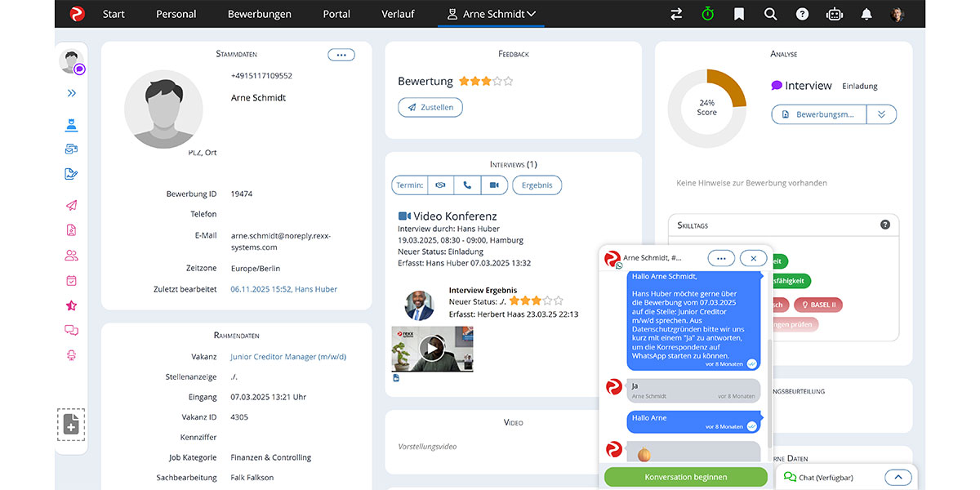980x490 pixels.
Task: Open help via the question mark icon
Action: point(802,13)
